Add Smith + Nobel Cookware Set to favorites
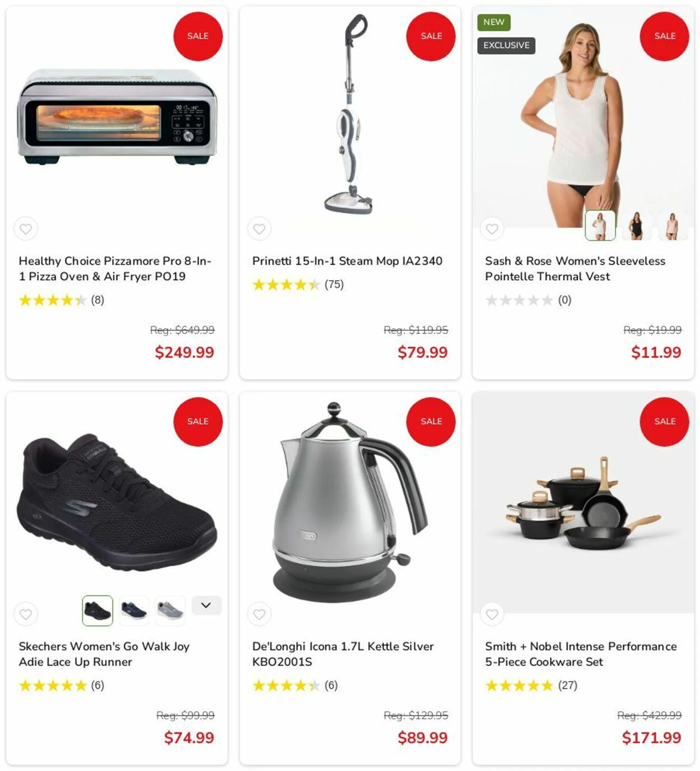The width and height of the screenshot is (700, 771). point(492,614)
